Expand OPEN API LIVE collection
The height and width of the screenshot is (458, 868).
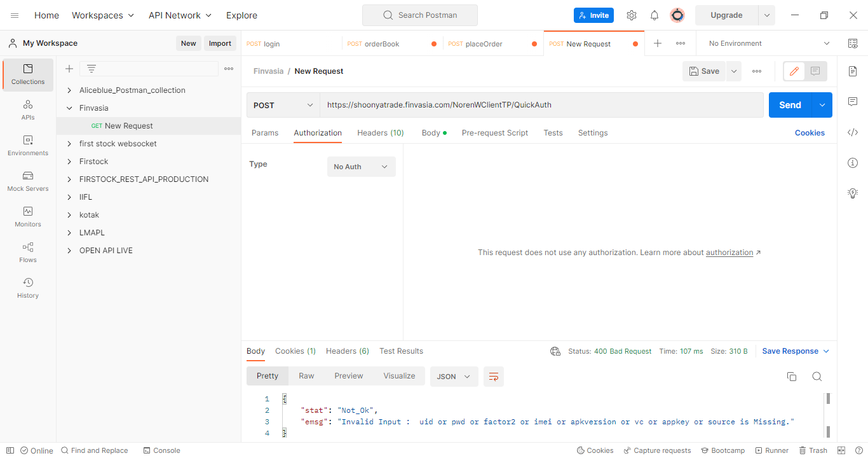pyautogui.click(x=69, y=251)
